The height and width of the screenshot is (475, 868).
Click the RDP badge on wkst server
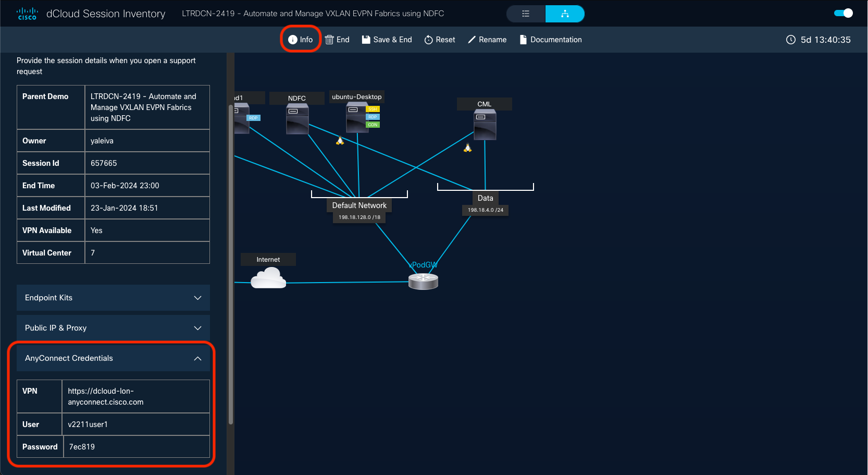click(x=253, y=118)
